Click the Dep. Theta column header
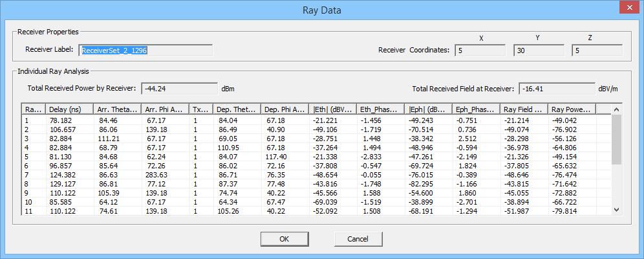The width and height of the screenshot is (644, 259). [237, 109]
